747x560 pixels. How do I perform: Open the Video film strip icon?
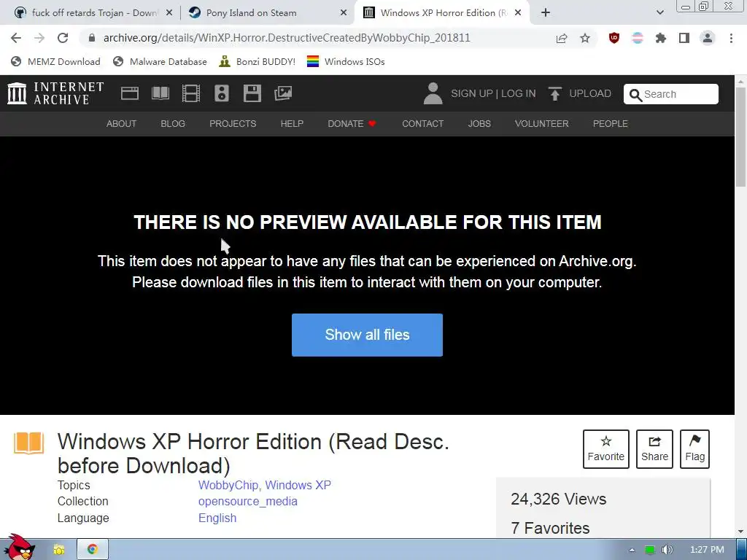pyautogui.click(x=191, y=93)
